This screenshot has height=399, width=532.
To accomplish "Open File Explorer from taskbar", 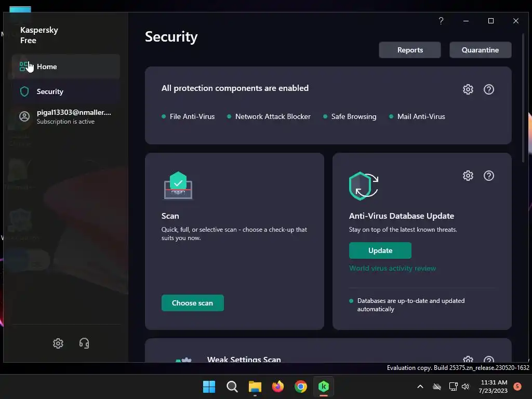I will pos(255,387).
